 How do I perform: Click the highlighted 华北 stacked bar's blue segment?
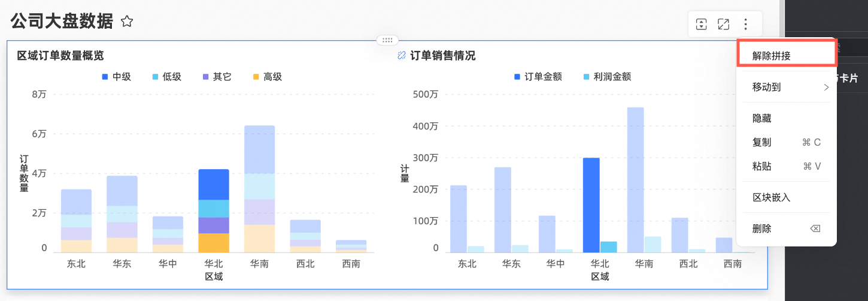tap(214, 185)
